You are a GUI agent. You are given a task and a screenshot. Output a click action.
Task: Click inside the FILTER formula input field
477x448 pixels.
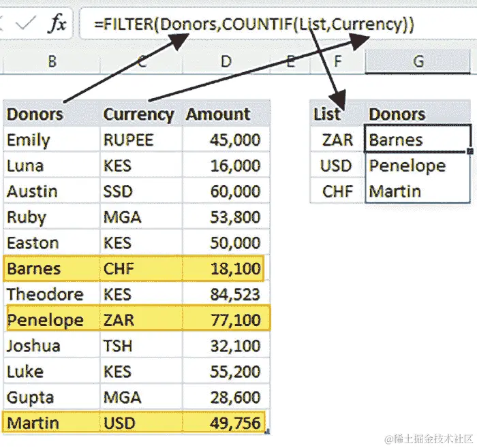(277, 24)
